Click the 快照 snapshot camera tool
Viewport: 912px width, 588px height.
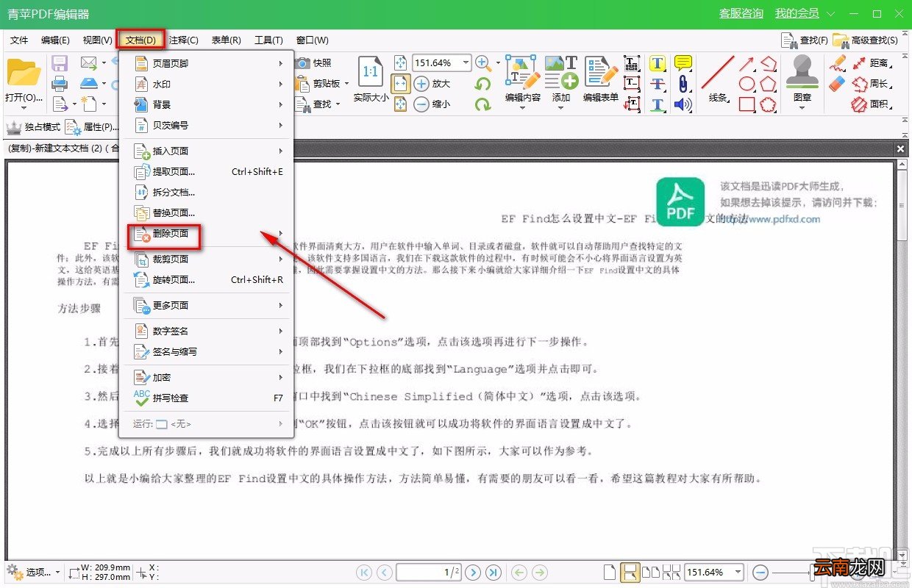[313, 63]
